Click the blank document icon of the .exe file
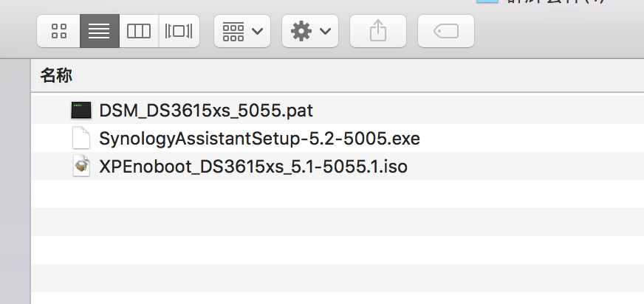The image size is (644, 304). [80, 139]
